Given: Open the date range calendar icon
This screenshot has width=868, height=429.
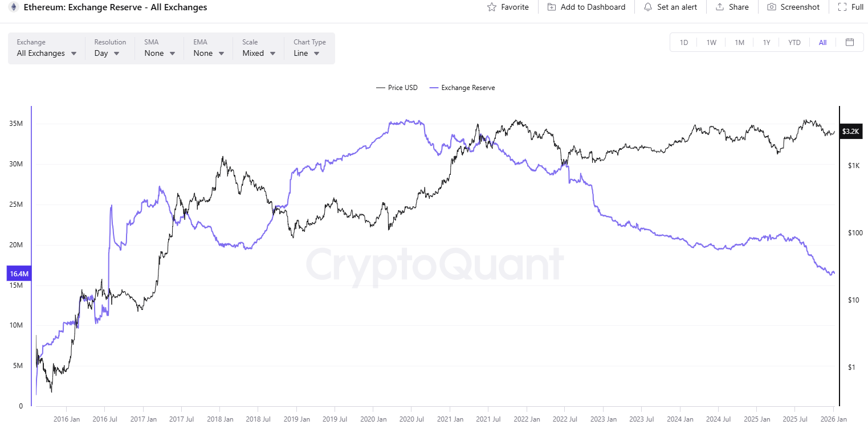Looking at the screenshot, I should coord(850,42).
